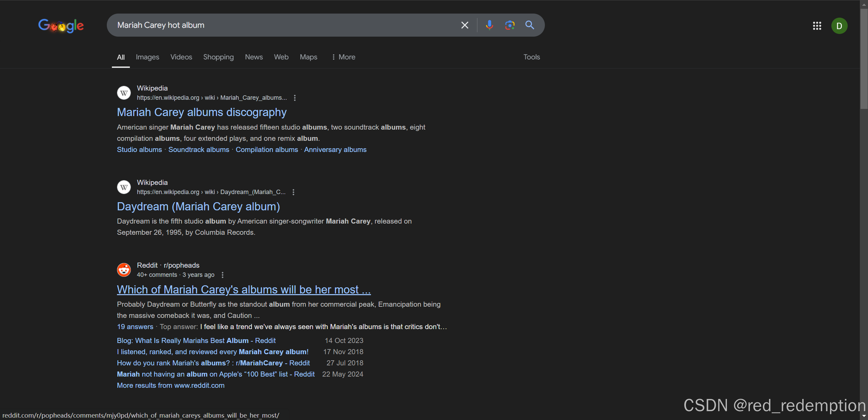Image resolution: width=868 pixels, height=420 pixels.
Task: Switch to the Images tab
Action: point(147,57)
